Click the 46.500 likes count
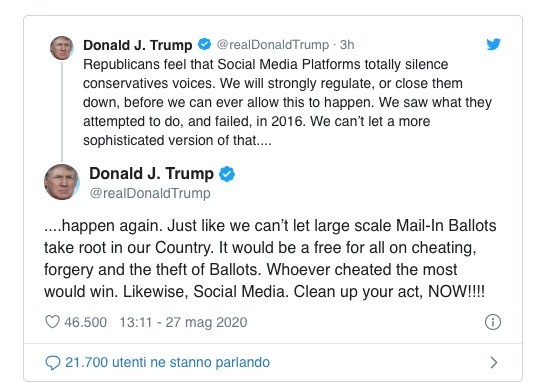Image resolution: width=538 pixels, height=389 pixels. 85,322
